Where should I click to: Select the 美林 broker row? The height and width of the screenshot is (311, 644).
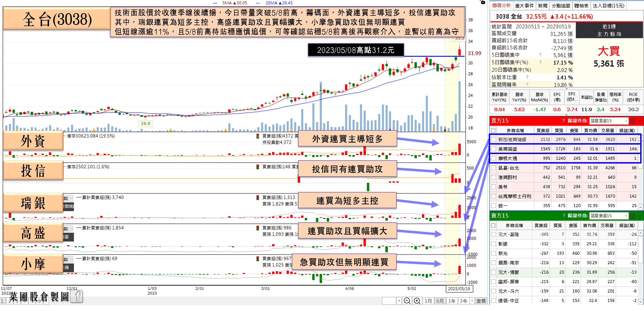coord(564,187)
